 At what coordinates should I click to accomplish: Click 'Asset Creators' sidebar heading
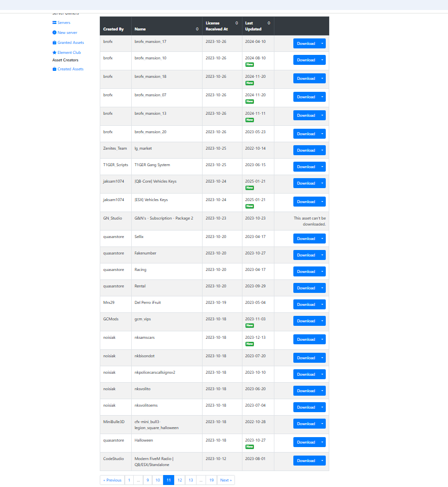click(x=65, y=60)
